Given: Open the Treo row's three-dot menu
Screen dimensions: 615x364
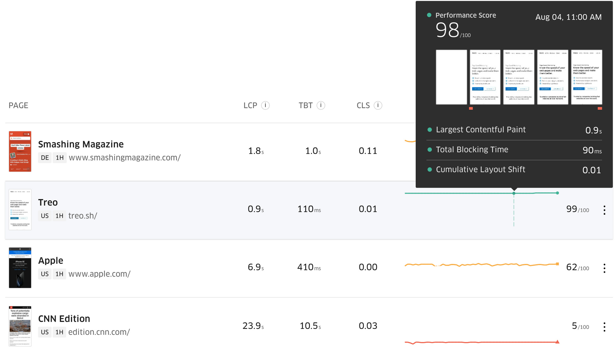Looking at the screenshot, I should pyautogui.click(x=604, y=210).
